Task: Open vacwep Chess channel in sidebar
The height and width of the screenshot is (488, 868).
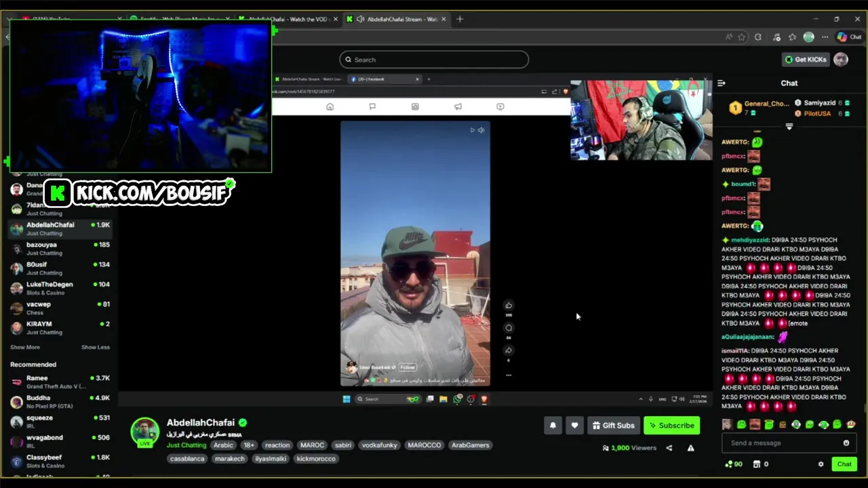Action: (x=60, y=308)
